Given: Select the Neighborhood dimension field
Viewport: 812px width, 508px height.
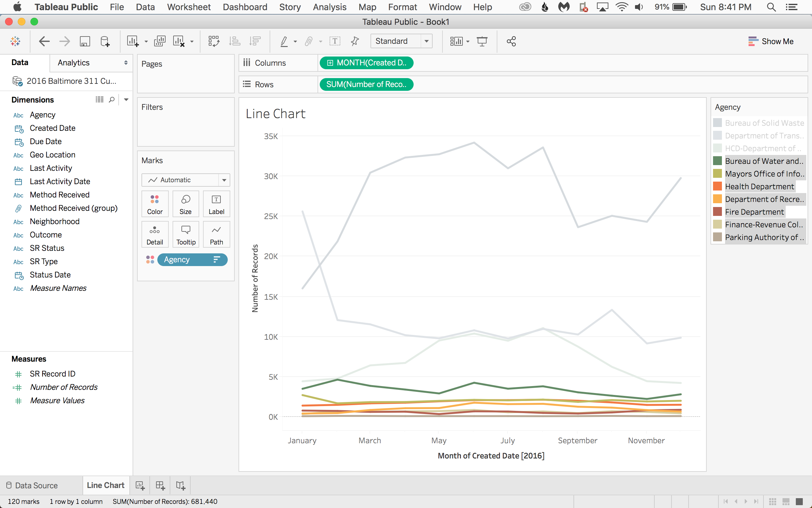Looking at the screenshot, I should [x=55, y=221].
